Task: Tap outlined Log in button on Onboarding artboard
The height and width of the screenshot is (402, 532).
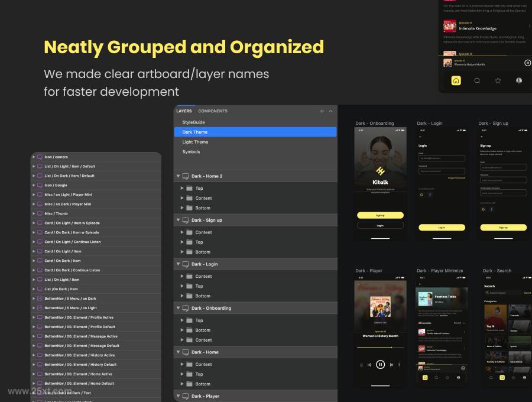Action: coord(380,226)
